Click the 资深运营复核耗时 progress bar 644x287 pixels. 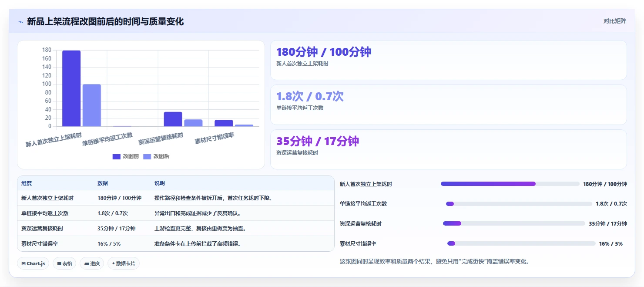(x=514, y=223)
